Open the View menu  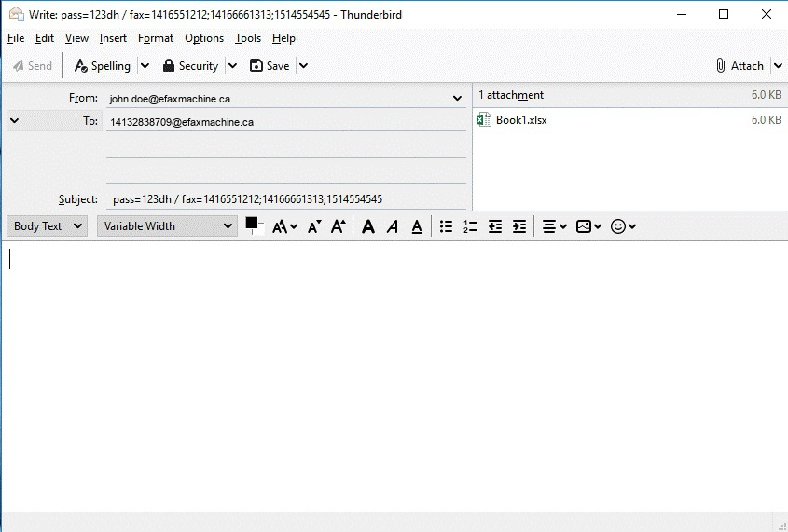point(76,38)
